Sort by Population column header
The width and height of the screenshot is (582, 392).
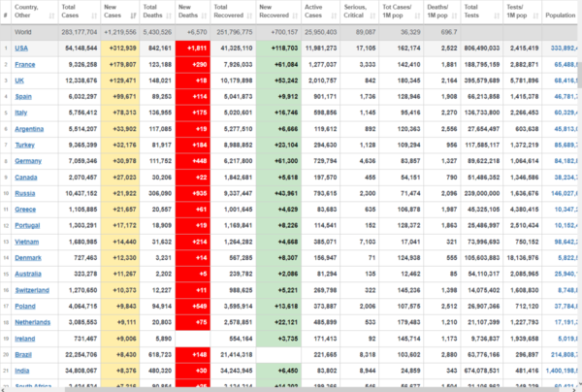tap(558, 16)
